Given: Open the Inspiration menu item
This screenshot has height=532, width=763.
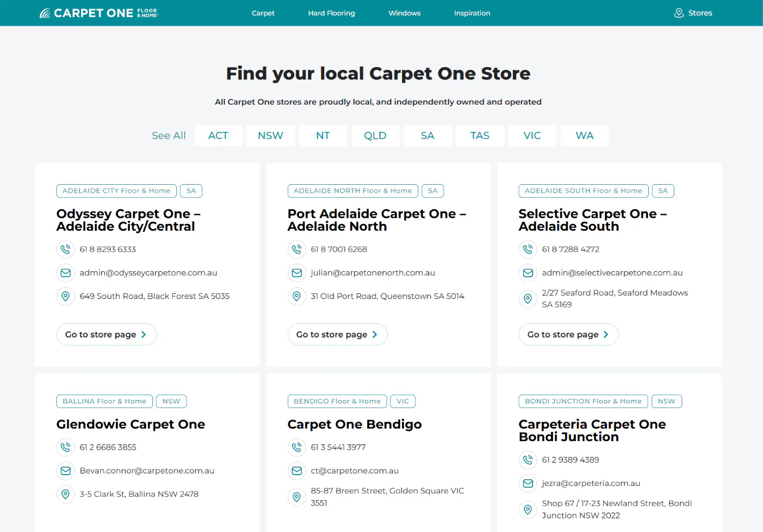Looking at the screenshot, I should 472,13.
